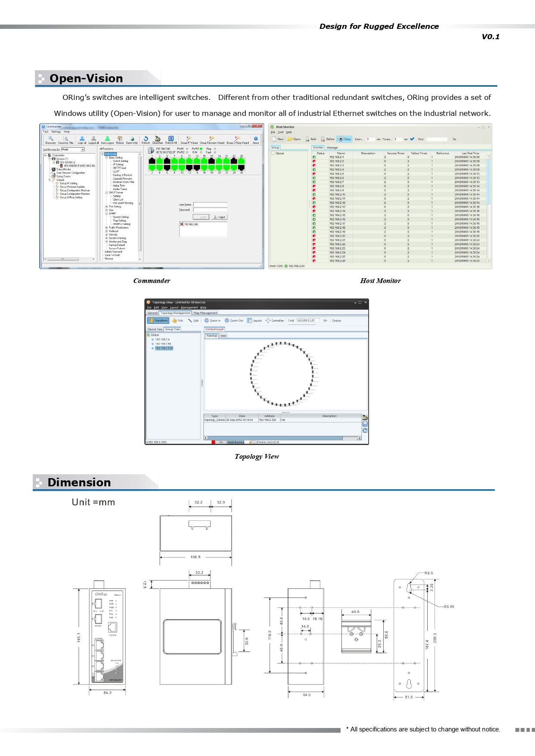Click Open Web icon in Commander
The image size is (535, 756).
pyautogui.click(x=132, y=140)
